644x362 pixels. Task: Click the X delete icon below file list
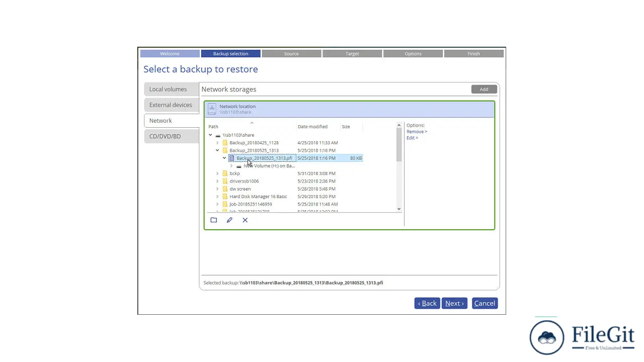point(245,220)
